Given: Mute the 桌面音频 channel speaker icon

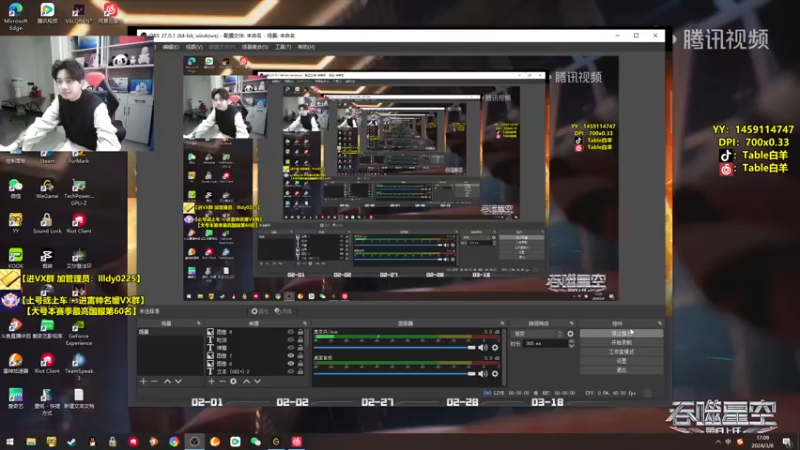Looking at the screenshot, I should click(x=483, y=373).
